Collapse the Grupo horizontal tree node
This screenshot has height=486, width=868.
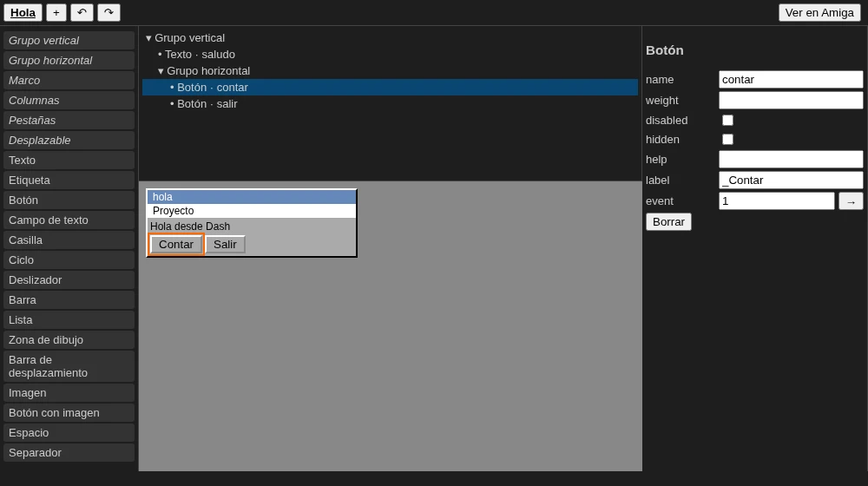(161, 71)
